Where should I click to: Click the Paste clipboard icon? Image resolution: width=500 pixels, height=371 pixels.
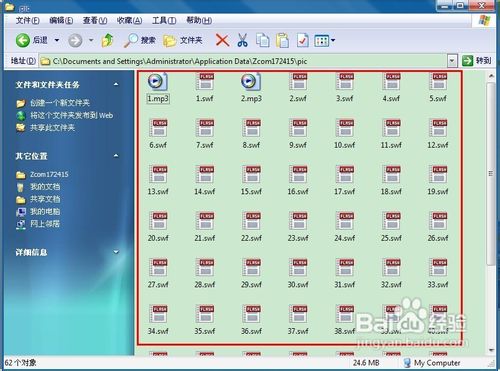click(283, 40)
